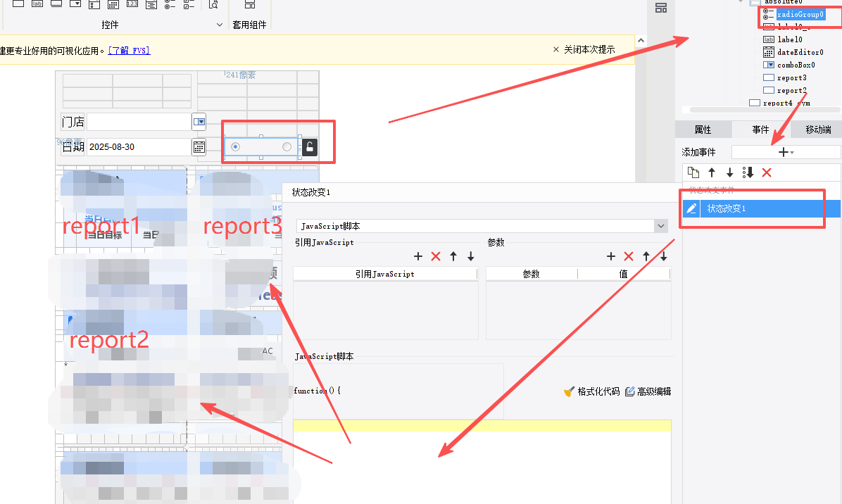Click the layout panel icon beside the widget tree
The height and width of the screenshot is (504, 842).
click(x=661, y=8)
